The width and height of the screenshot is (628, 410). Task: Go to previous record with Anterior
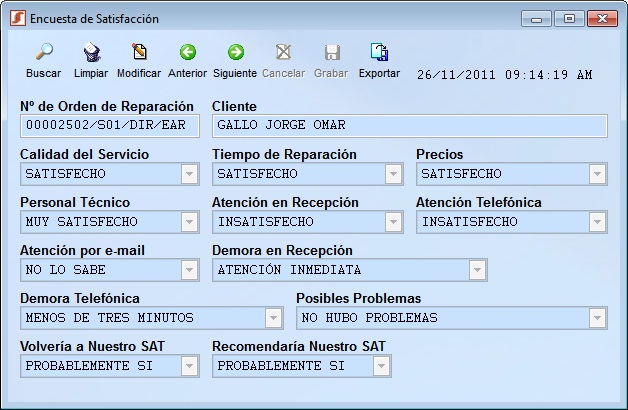pyautogui.click(x=187, y=53)
